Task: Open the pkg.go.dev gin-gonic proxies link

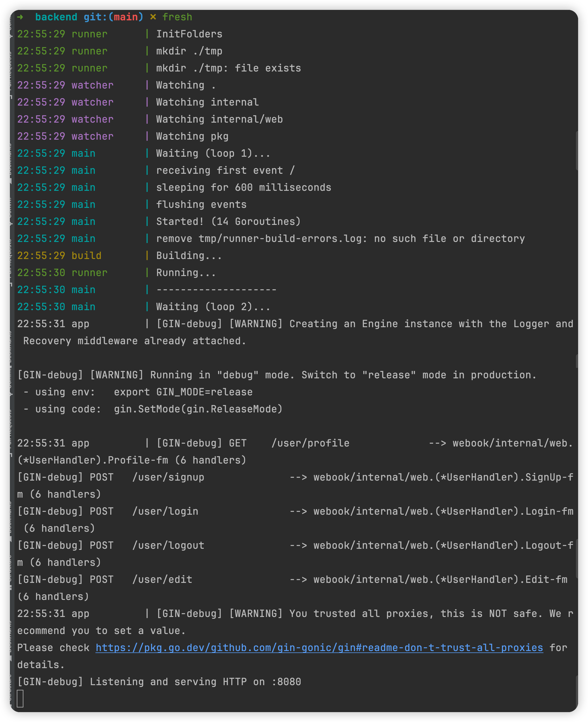Action: click(x=319, y=647)
